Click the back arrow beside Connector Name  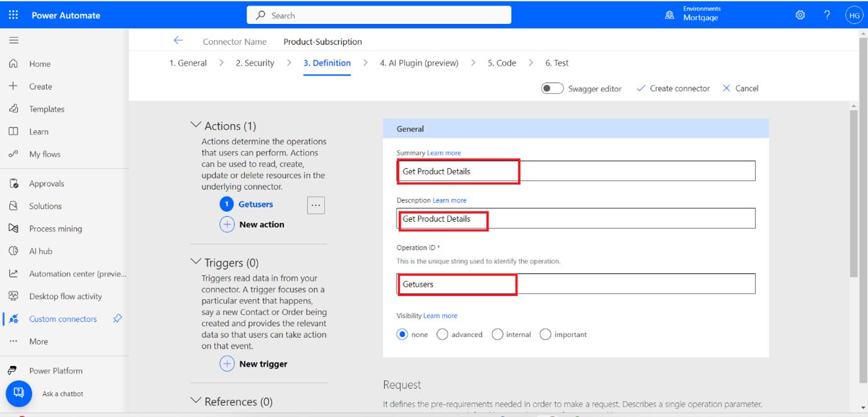[178, 41]
